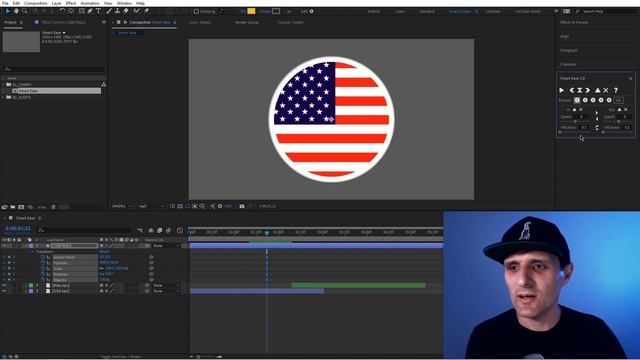
Task: Select second Smart Ease preset circle
Action: (585, 100)
